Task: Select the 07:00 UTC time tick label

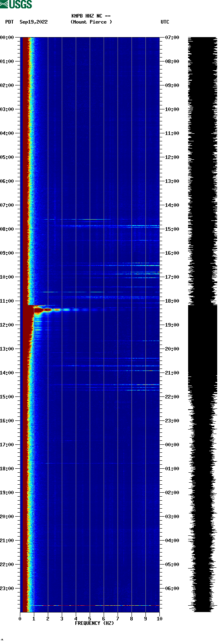Action: click(172, 38)
